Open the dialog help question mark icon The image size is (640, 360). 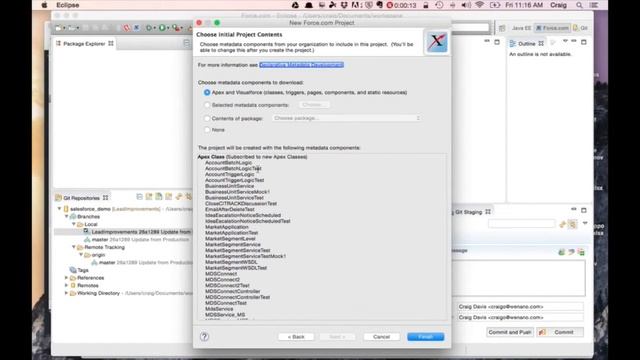tap(204, 337)
